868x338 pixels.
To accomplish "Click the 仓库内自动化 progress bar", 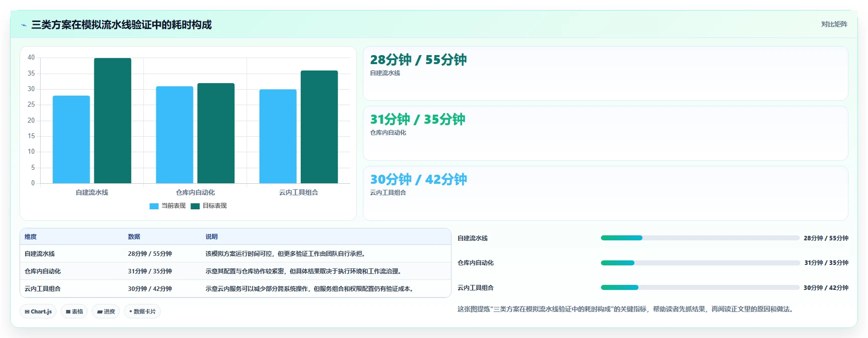I will pos(700,263).
